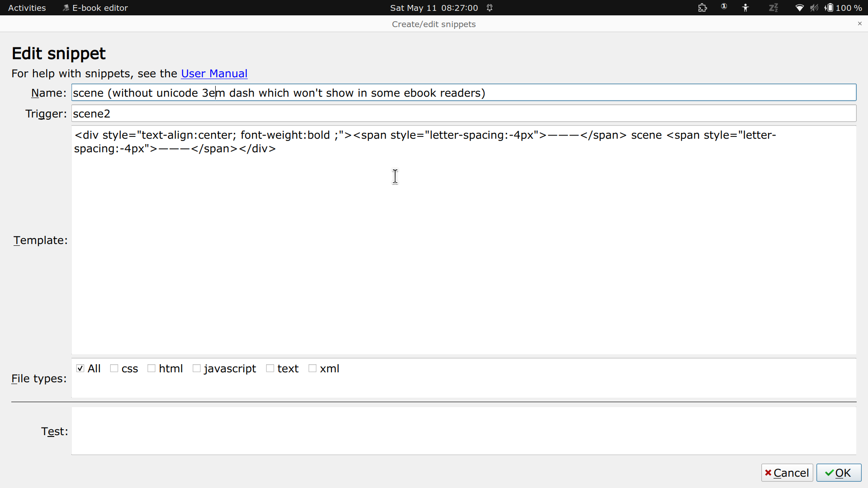Click the circled number one tray icon

724,7
